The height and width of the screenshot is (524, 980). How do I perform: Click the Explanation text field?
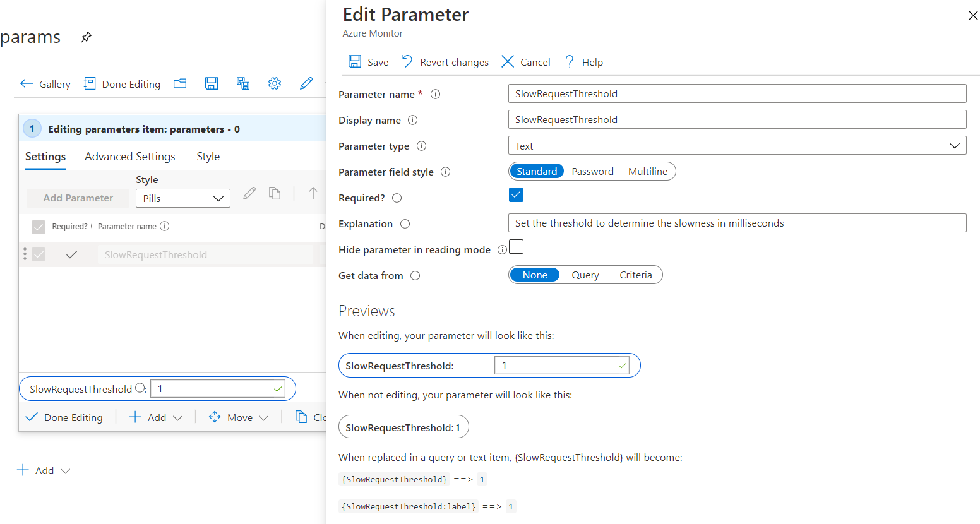pyautogui.click(x=737, y=223)
